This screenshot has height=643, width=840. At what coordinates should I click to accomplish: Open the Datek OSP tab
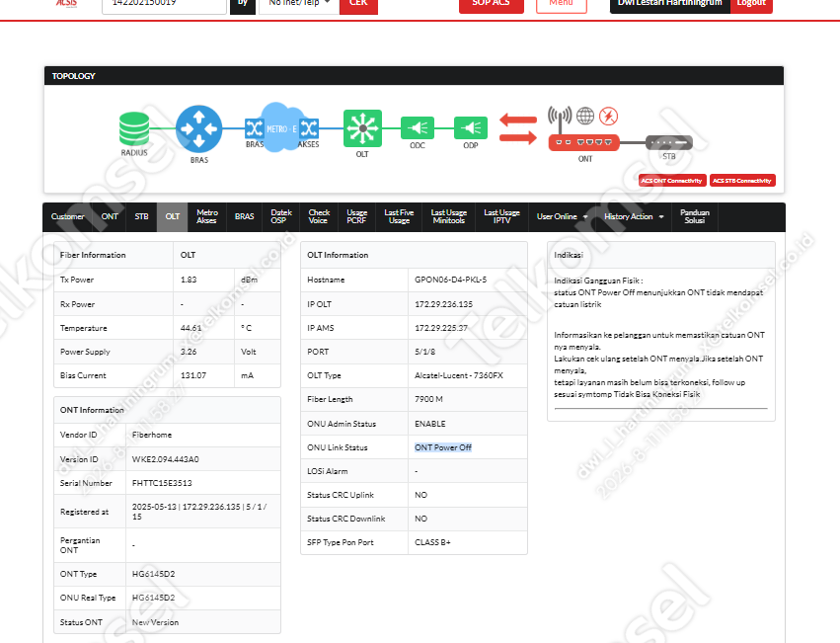tap(280, 216)
